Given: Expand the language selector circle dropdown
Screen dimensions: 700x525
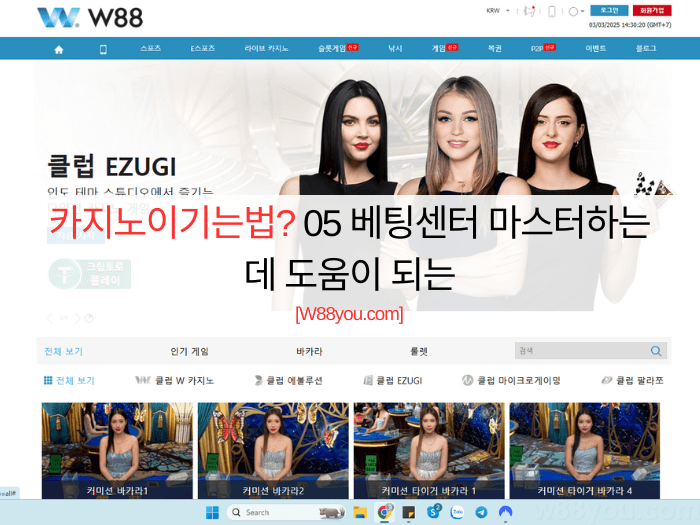Looking at the screenshot, I should (576, 12).
